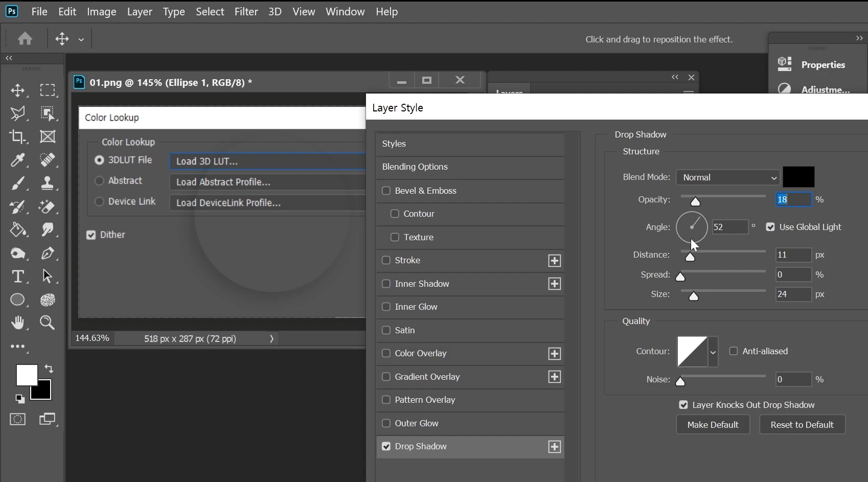The image size is (868, 482).
Task: Select the Spot Healing Brush tool
Action: pos(48,160)
